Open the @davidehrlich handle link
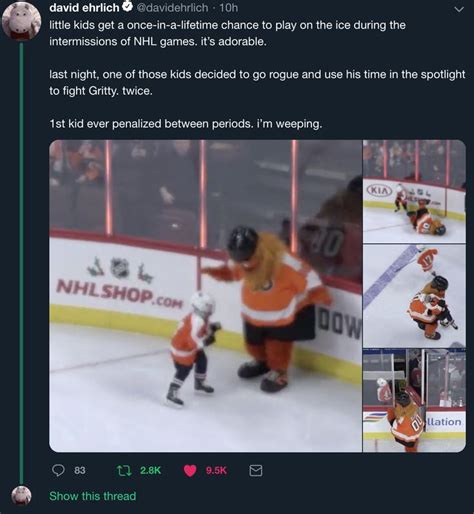Viewport: 474px width, 514px height. 173,7
